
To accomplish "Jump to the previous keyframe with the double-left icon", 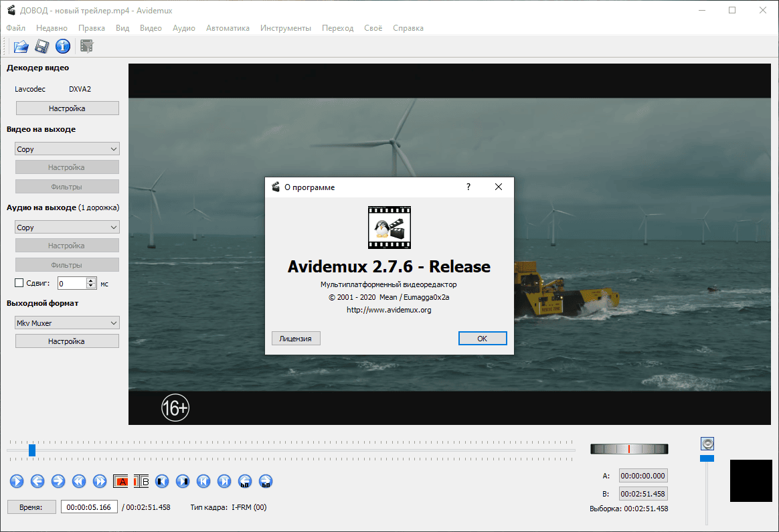I will click(79, 481).
